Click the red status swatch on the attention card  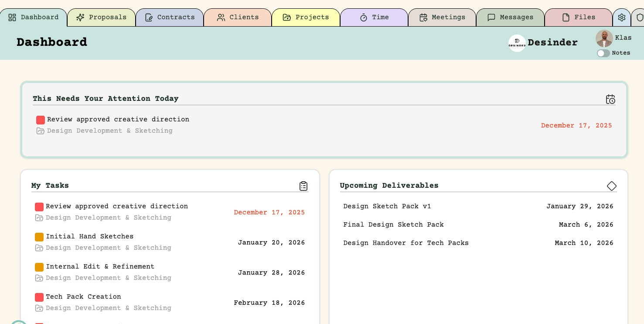41,120
